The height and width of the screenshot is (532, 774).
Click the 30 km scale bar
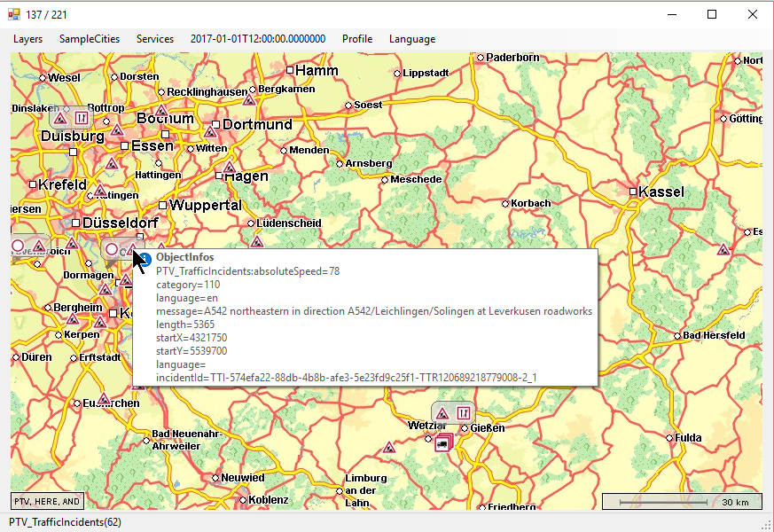coord(681,502)
